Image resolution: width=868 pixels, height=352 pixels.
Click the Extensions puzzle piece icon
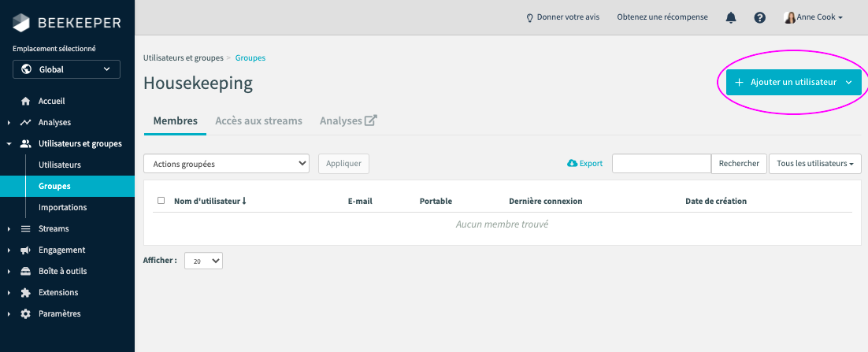(x=25, y=293)
